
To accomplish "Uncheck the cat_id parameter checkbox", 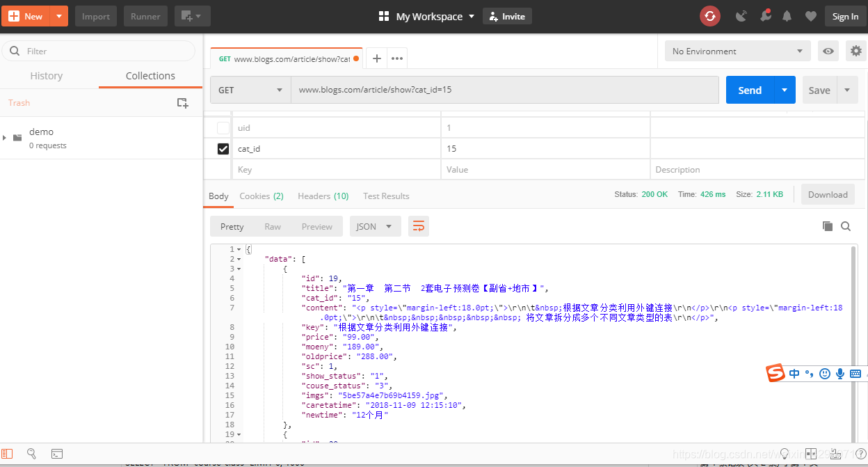I will point(223,149).
